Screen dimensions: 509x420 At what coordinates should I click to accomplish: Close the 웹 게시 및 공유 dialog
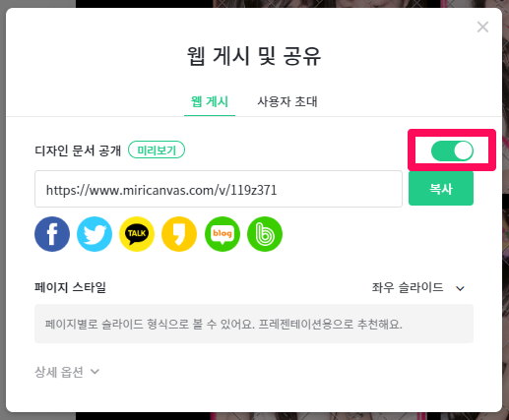[x=482, y=27]
